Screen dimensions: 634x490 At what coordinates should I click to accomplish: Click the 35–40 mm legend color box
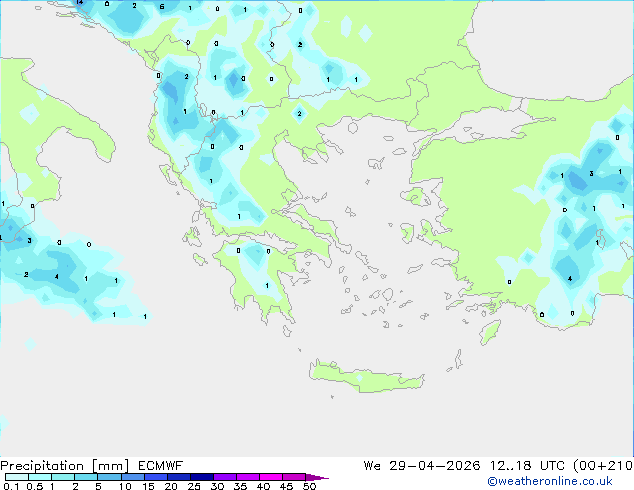(248, 477)
